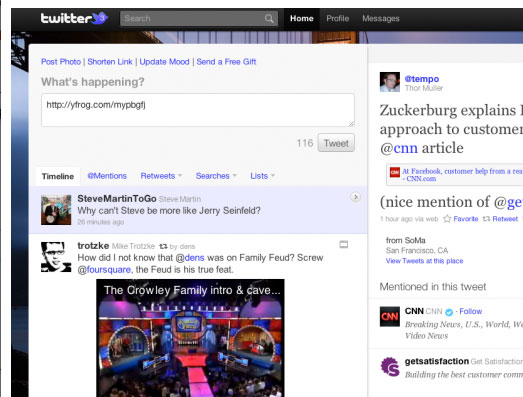This screenshot has height=397, width=523.
Task: Click the '1 hour ago via web' text
Action: 409,219
